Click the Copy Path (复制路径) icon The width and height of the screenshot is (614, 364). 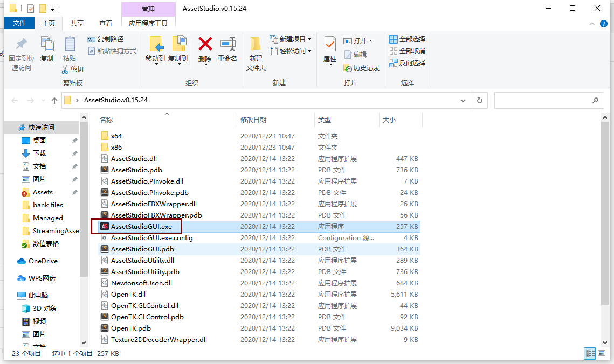click(x=91, y=39)
